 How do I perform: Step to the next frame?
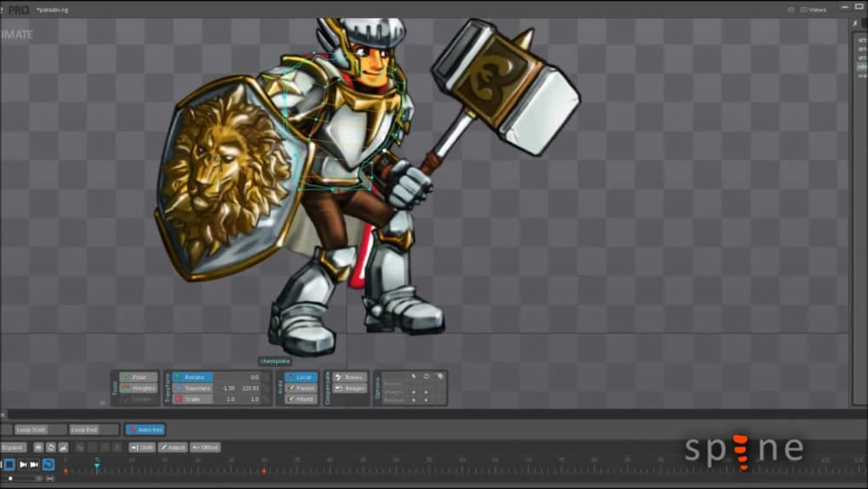click(23, 465)
